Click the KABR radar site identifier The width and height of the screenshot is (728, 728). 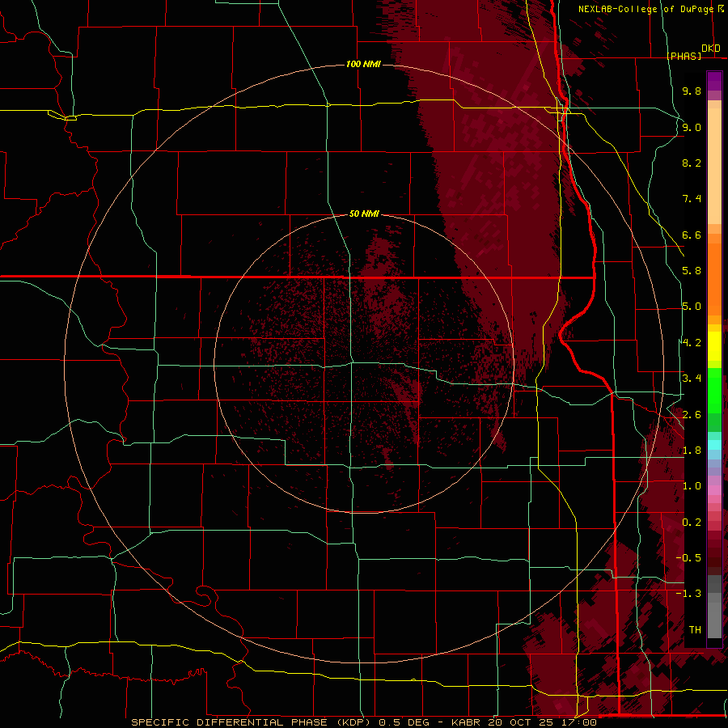point(466,722)
